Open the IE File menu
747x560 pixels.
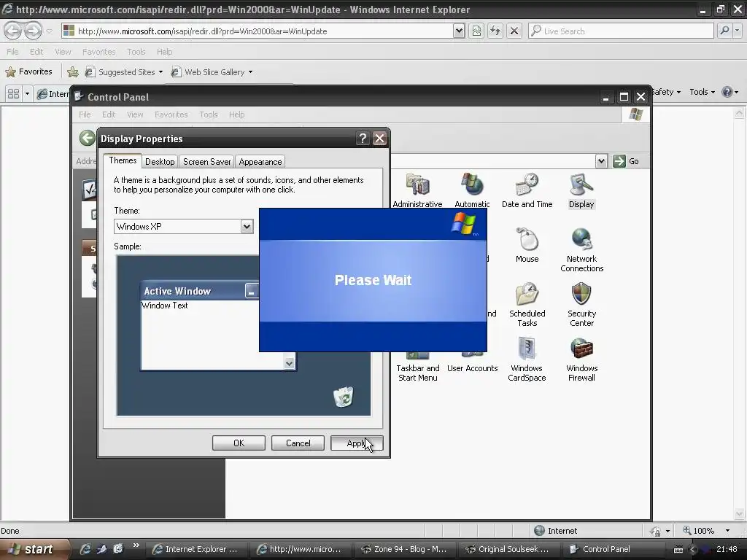tap(12, 52)
